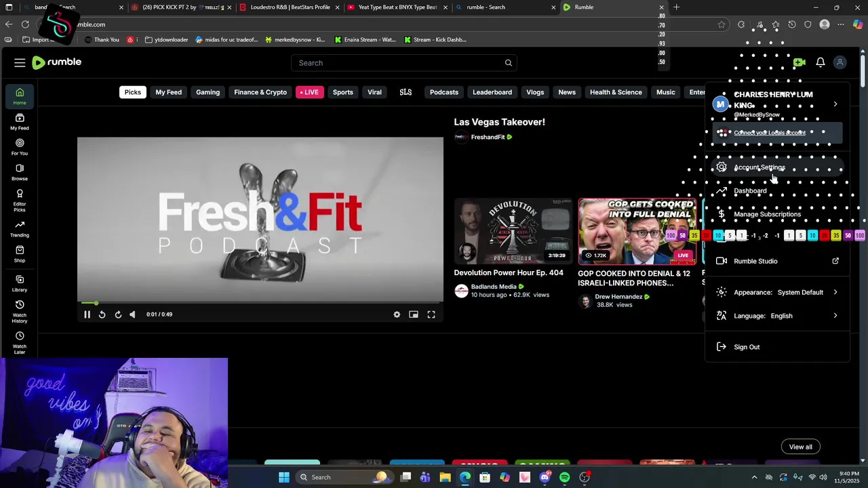Open the hamburger menu next to the Rumble logo
Image resolution: width=868 pixels, height=488 pixels.
(x=20, y=63)
